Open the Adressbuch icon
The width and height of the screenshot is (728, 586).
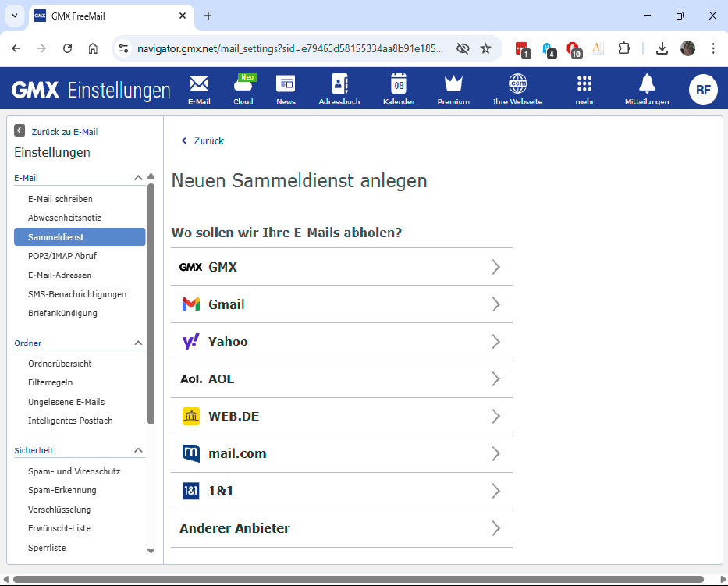pyautogui.click(x=339, y=87)
